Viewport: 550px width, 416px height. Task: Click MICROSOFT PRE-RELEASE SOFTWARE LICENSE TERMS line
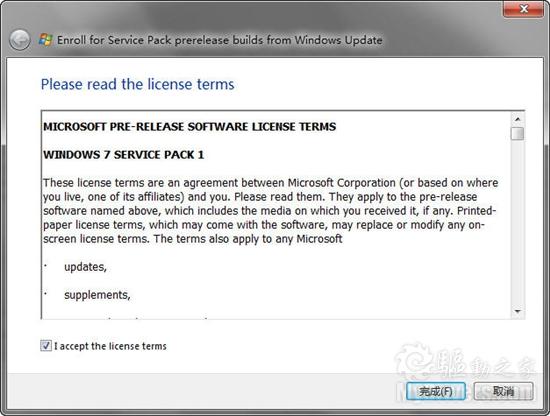[x=189, y=127]
